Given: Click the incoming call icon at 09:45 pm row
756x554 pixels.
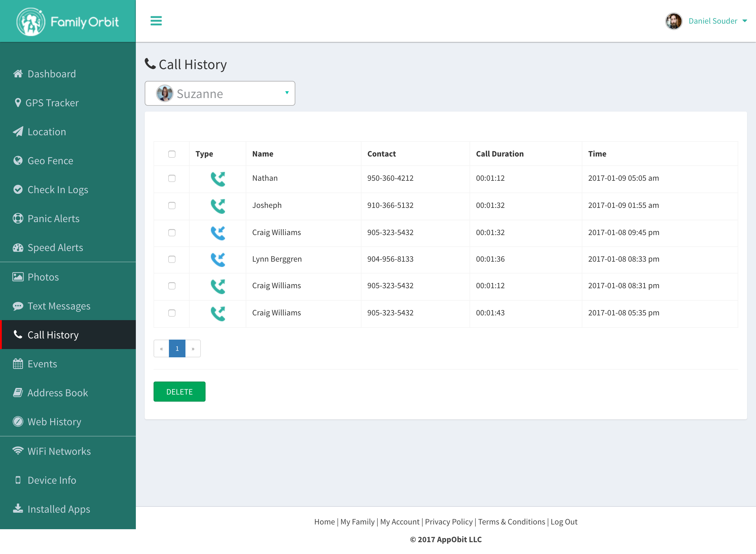Looking at the screenshot, I should coord(218,233).
